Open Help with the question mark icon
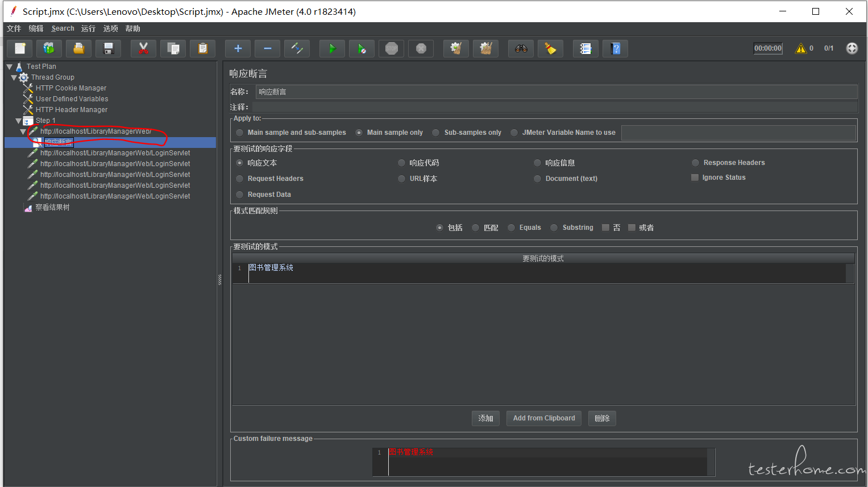Image resolution: width=868 pixels, height=487 pixels. [616, 48]
